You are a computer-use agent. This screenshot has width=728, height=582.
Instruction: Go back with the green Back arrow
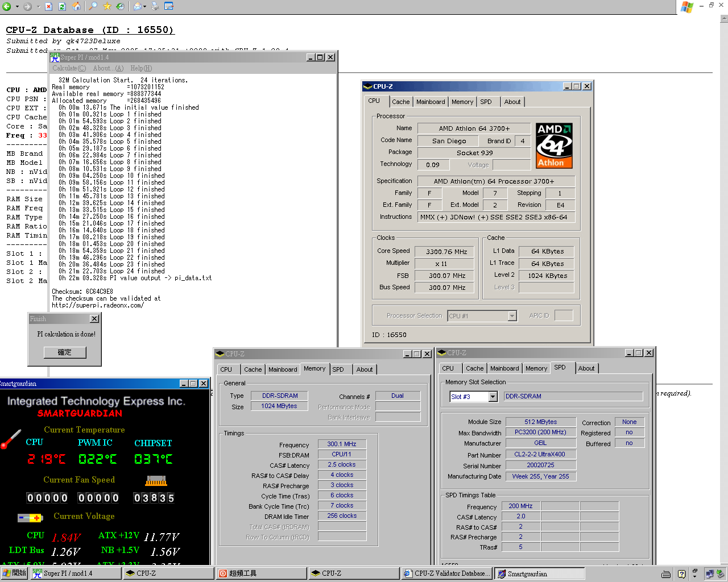(x=7, y=6)
